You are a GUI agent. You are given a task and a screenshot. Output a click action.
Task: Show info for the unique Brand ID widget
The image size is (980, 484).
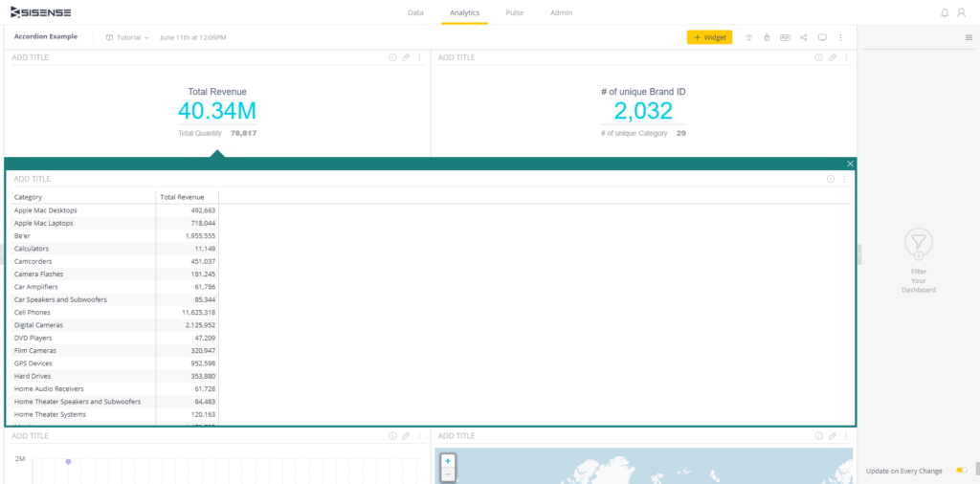(818, 57)
